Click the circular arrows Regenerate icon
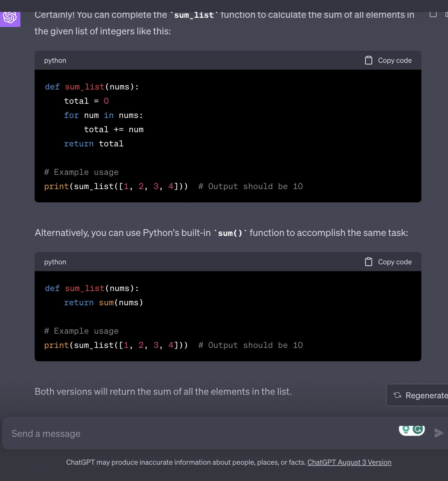448x481 pixels. point(397,395)
